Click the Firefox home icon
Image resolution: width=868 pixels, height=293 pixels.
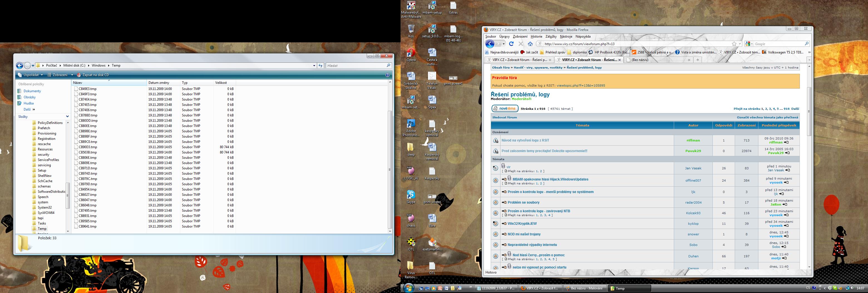530,44
